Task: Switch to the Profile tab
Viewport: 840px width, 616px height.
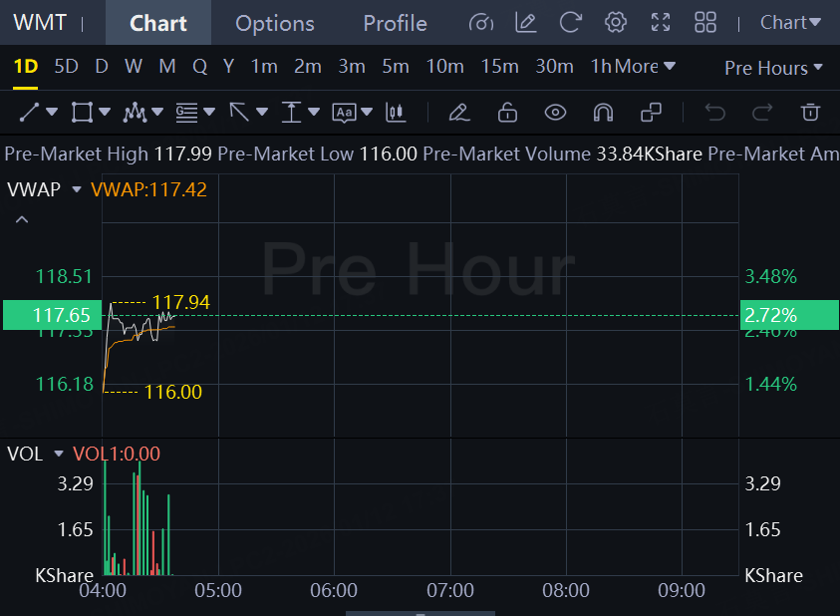Action: (395, 23)
